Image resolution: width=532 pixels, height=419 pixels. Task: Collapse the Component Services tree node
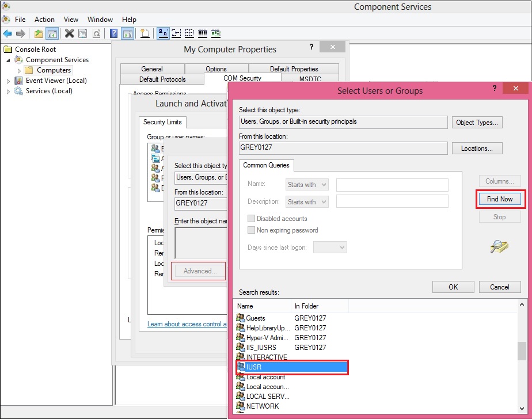point(8,60)
